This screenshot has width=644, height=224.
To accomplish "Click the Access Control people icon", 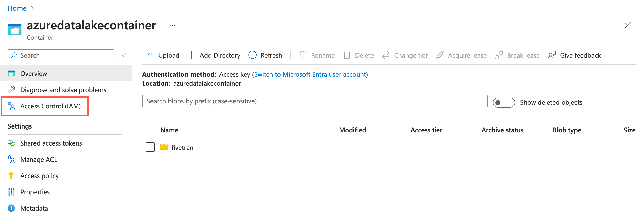I will (11, 106).
